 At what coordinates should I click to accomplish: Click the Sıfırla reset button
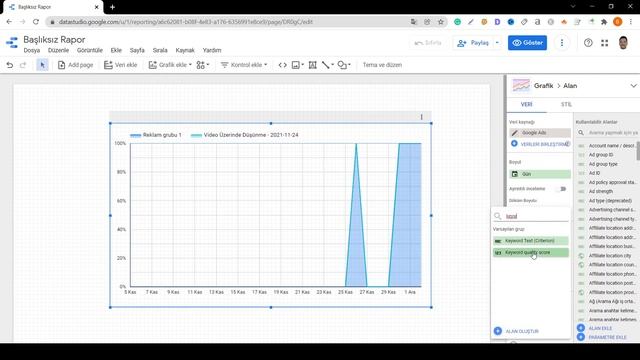pos(428,42)
